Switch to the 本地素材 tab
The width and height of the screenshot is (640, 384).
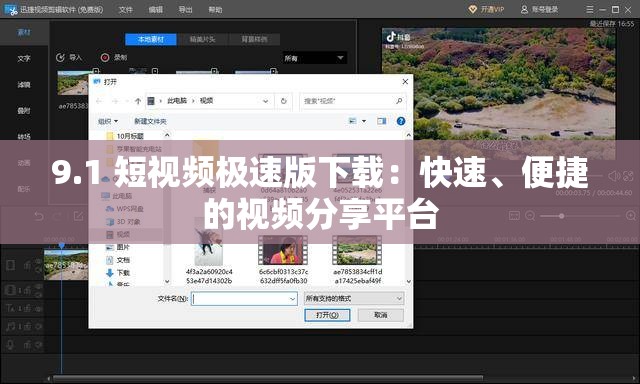[x=151, y=39]
